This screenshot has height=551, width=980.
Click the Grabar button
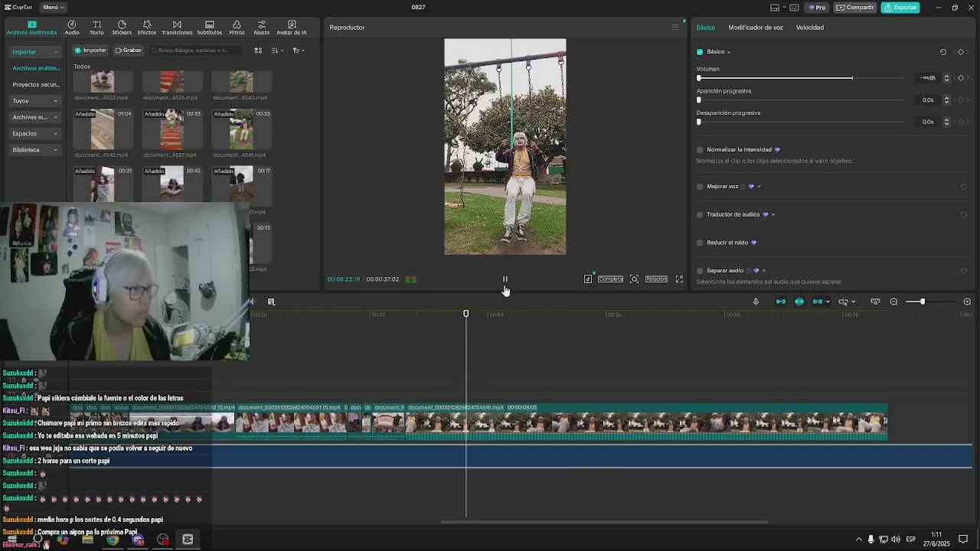tap(129, 51)
